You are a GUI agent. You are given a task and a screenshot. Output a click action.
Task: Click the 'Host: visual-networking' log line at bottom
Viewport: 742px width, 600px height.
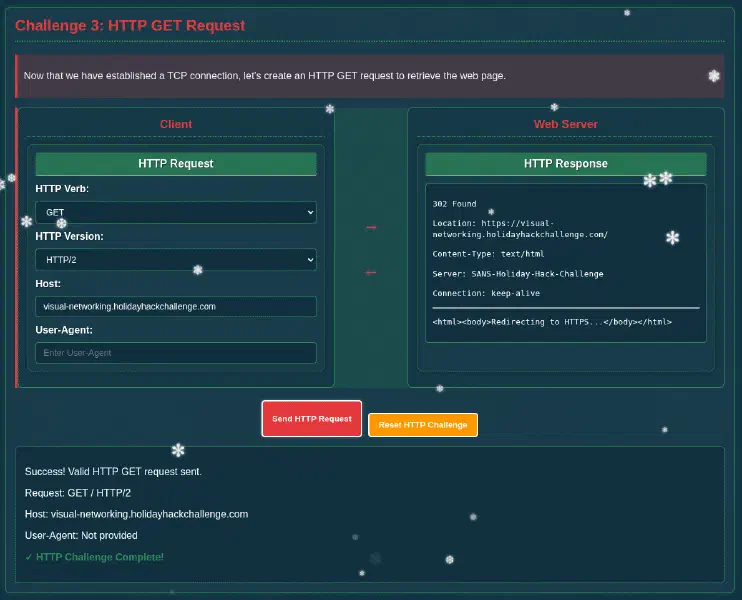[136, 514]
